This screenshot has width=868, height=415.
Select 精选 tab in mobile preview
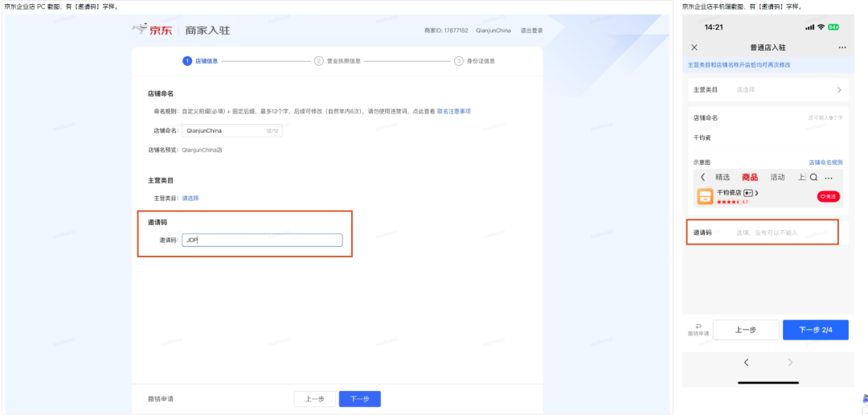click(723, 177)
